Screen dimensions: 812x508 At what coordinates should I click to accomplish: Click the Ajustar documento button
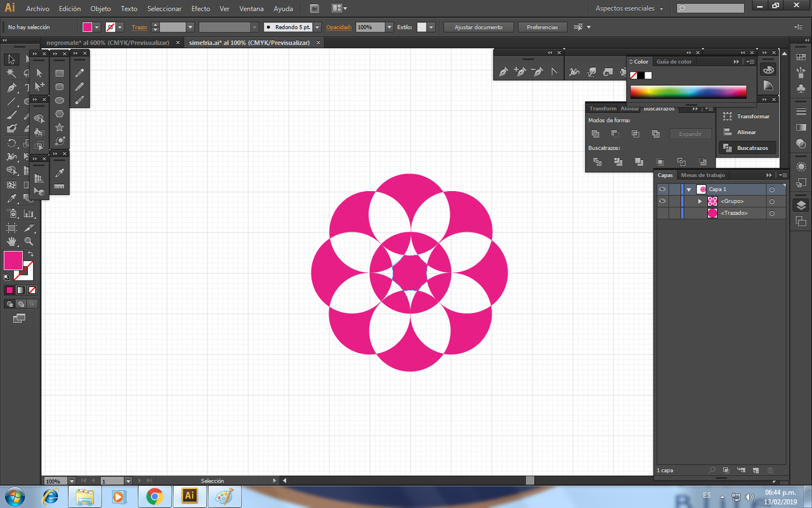(x=478, y=27)
